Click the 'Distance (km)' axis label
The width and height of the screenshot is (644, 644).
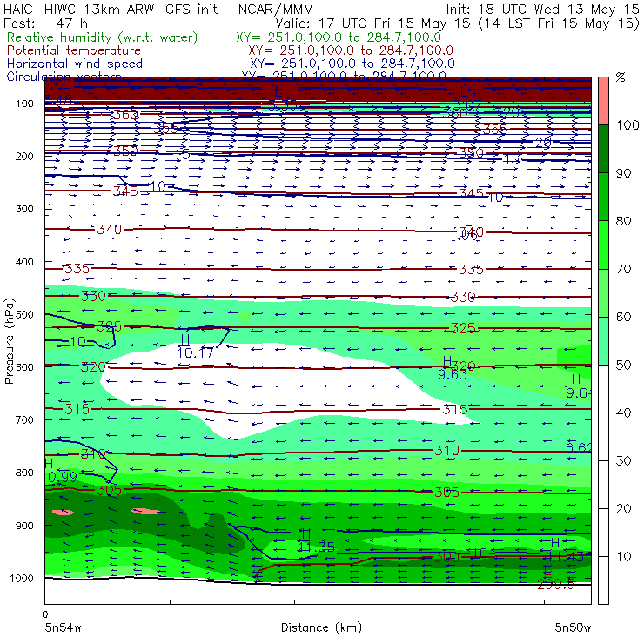(321, 627)
